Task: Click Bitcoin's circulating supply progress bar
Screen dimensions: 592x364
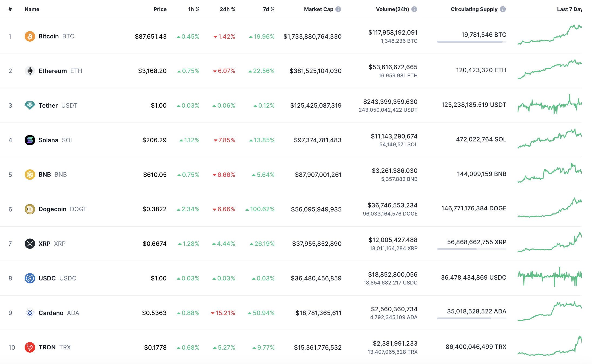Action: click(x=472, y=42)
